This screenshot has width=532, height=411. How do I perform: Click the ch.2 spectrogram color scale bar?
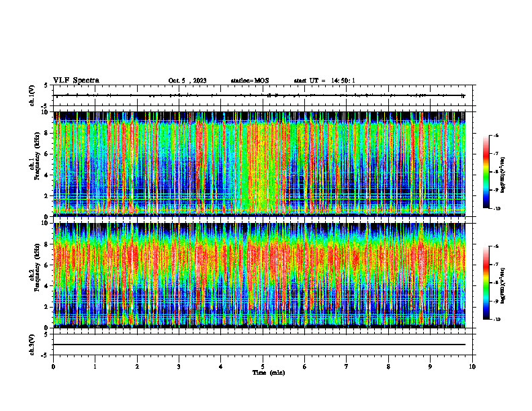point(486,283)
